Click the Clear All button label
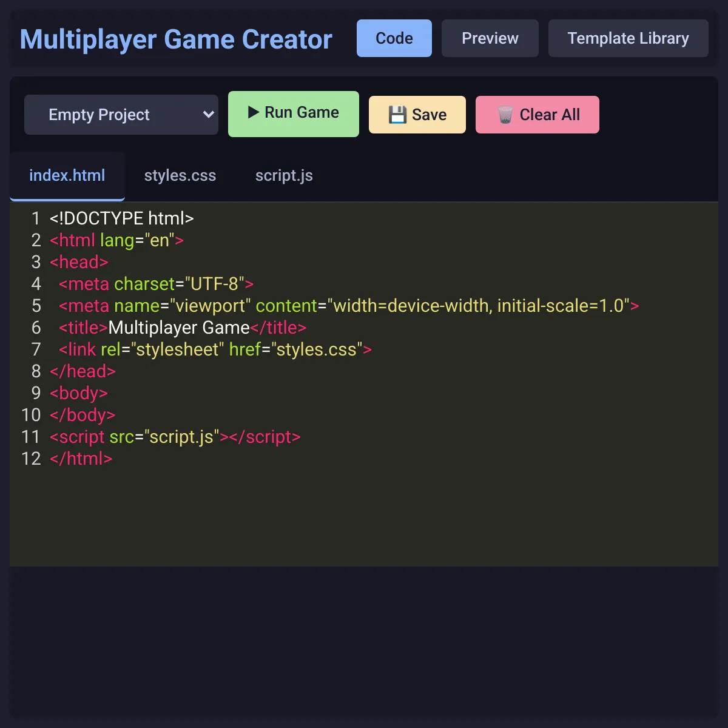Screen dimensions: 728x728 550,115
